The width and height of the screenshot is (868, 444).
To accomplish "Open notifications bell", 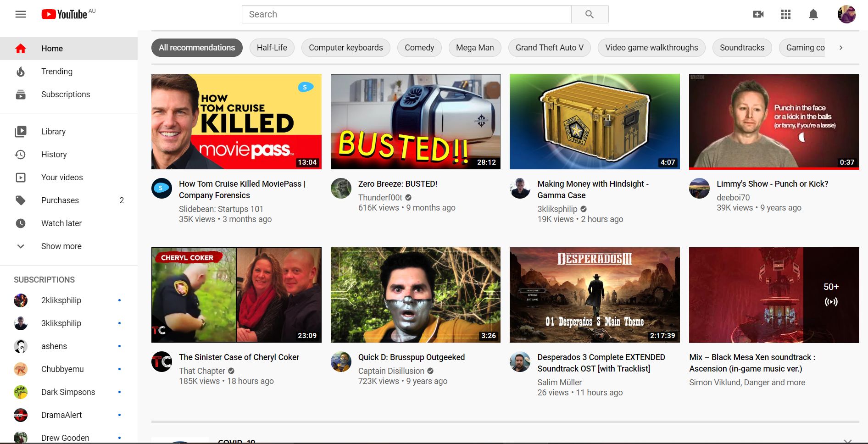I will (812, 14).
